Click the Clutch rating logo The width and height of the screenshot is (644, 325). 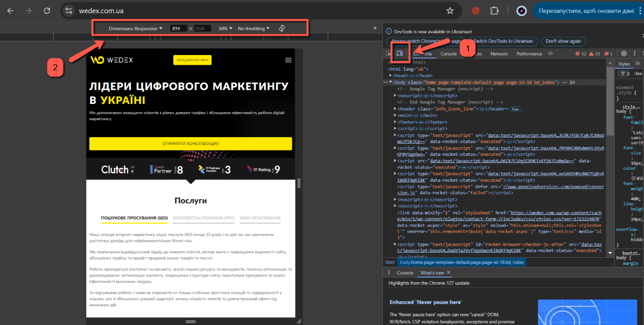coord(118,170)
